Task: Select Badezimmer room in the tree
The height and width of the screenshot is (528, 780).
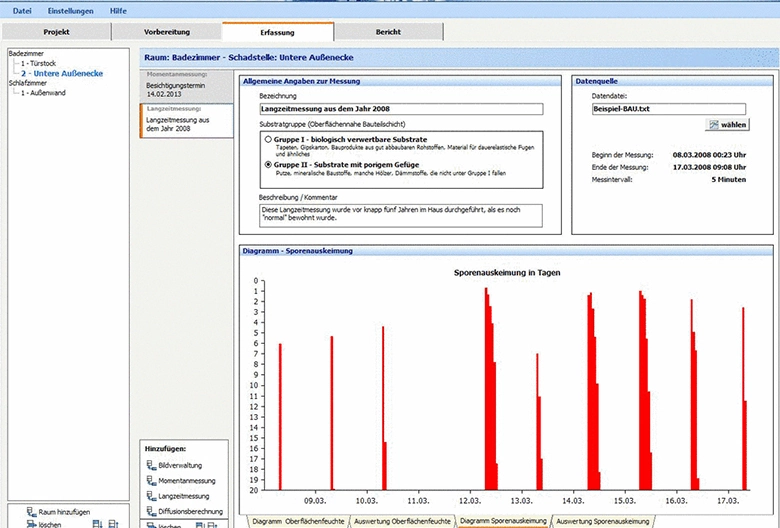Action: pyautogui.click(x=27, y=53)
